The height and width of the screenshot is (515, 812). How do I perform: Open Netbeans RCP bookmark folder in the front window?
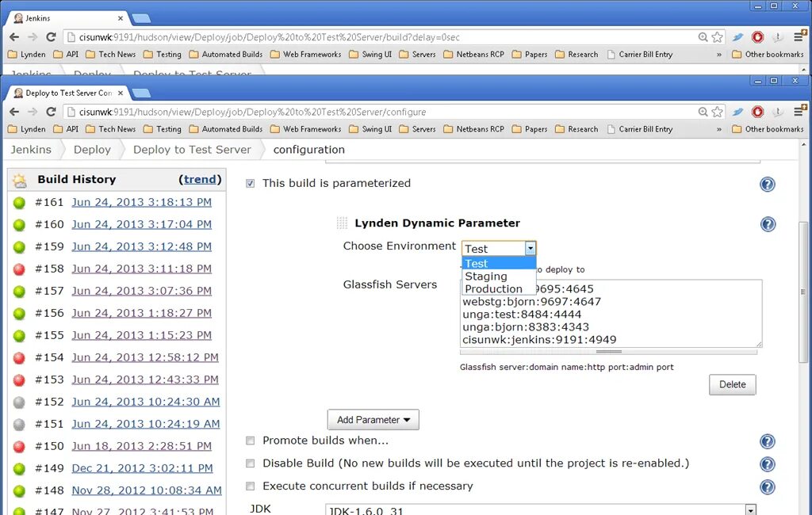[474, 129]
